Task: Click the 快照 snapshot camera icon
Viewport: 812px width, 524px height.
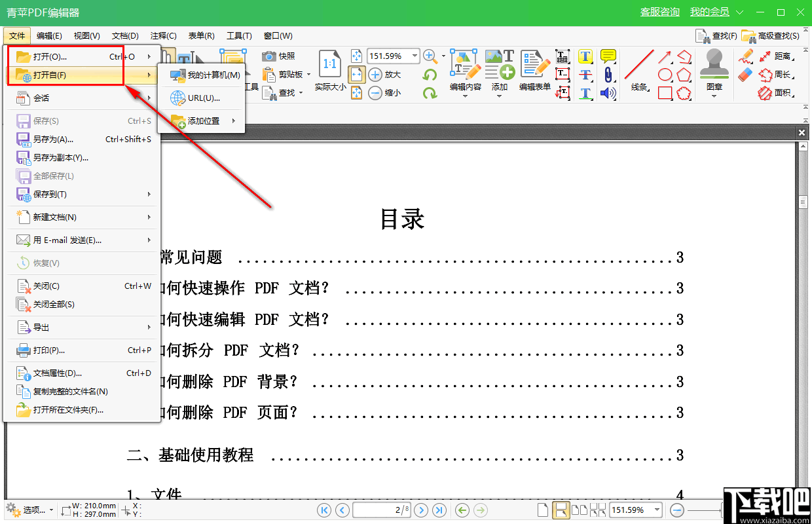Action: click(269, 57)
